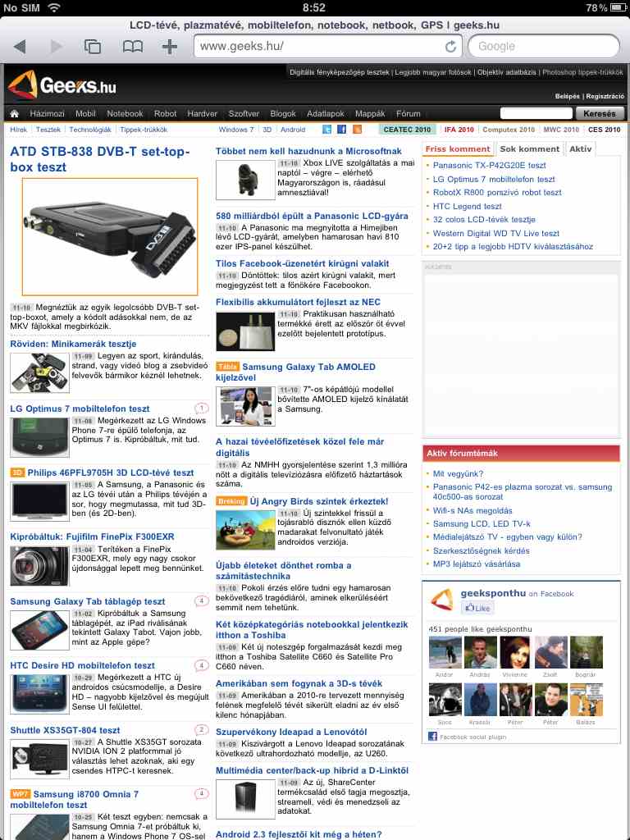
Task: Open the minikamerák article thumbnail
Action: 39,373
